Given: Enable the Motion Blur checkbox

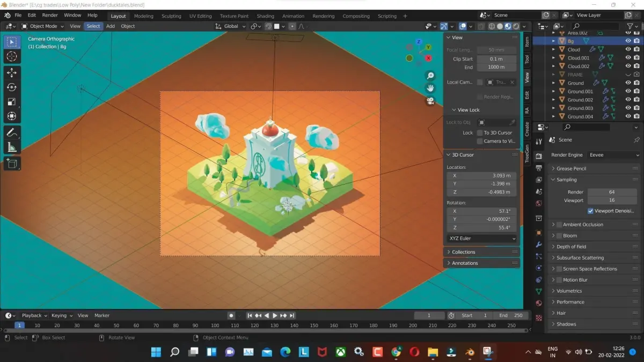Looking at the screenshot, I should [559, 280].
